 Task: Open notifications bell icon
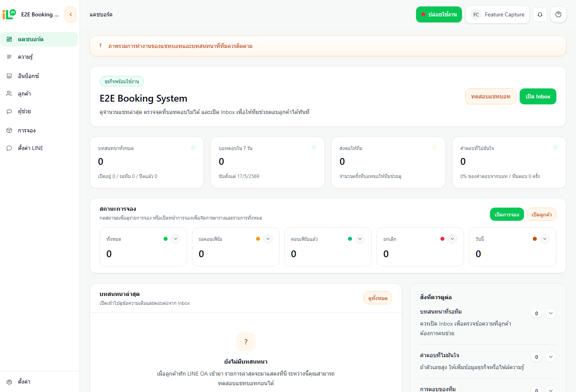[x=540, y=14]
